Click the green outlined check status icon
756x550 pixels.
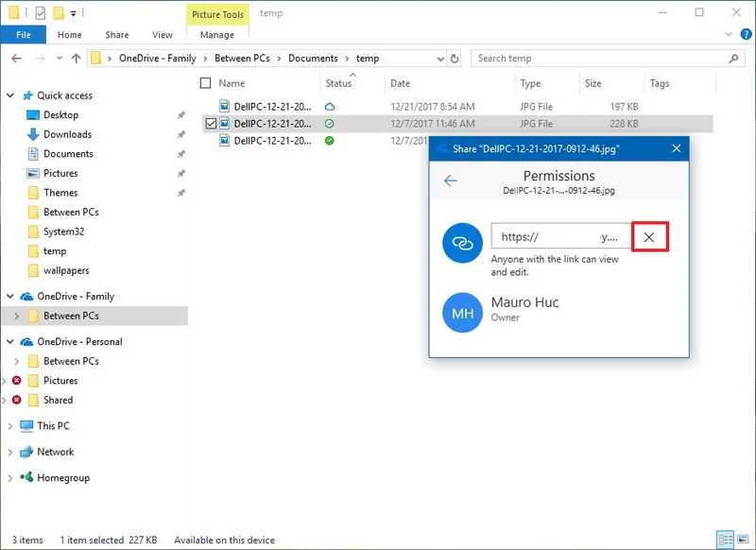tap(329, 124)
